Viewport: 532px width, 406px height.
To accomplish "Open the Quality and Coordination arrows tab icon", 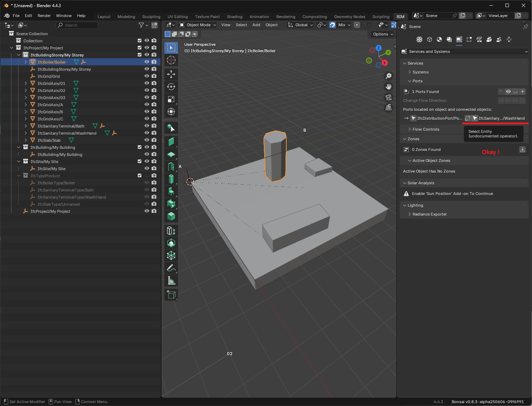I will pyautogui.click(x=509, y=39).
